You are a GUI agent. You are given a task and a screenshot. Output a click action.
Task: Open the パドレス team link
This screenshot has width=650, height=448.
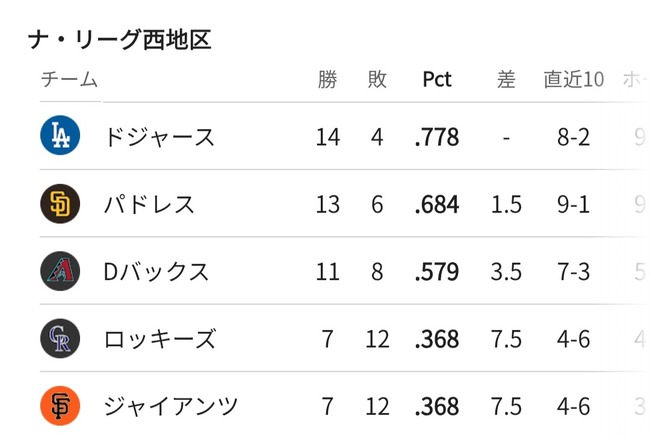(x=149, y=204)
